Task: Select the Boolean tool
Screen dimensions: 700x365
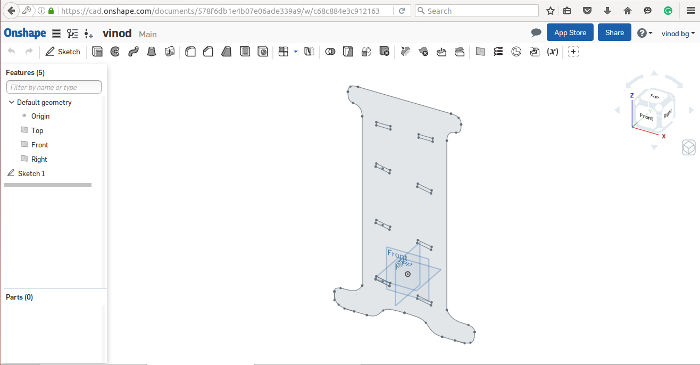Action: point(330,52)
